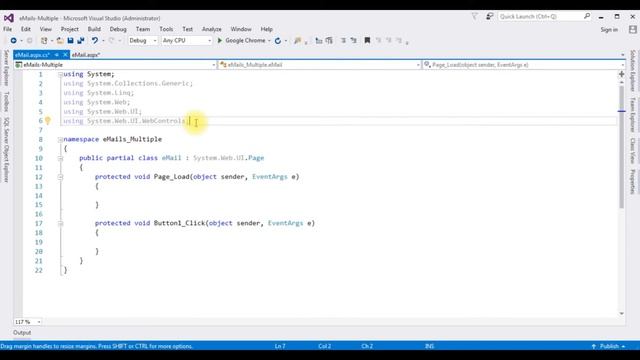Viewport: 640px width, 360px height.
Task: Expand the Google Chrome browser dropdown arrow
Action: click(269, 41)
